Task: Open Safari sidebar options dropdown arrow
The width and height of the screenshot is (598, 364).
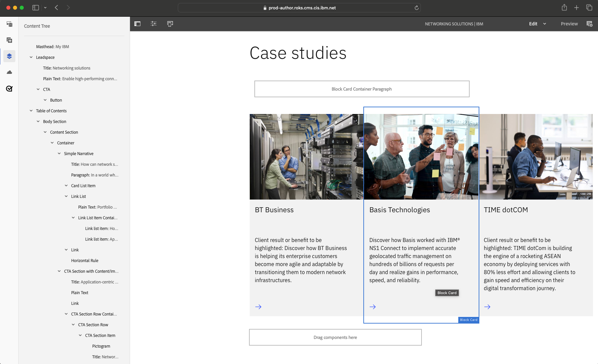Action: pos(45,7)
